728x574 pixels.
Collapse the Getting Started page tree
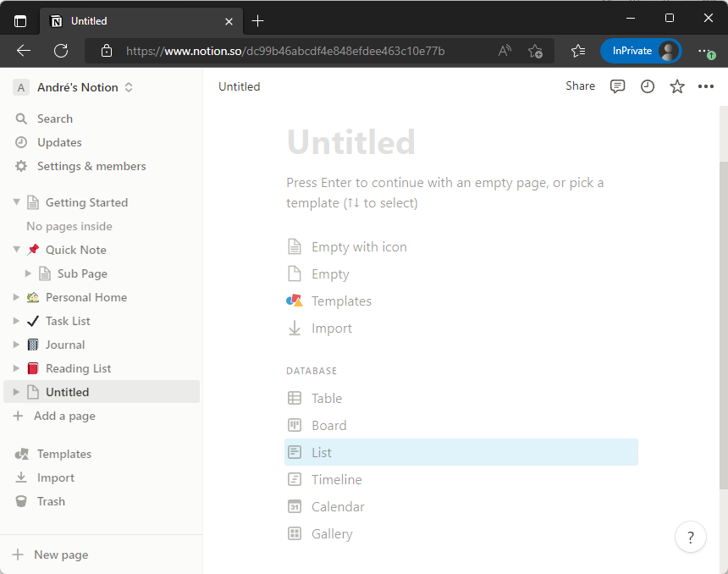point(16,202)
